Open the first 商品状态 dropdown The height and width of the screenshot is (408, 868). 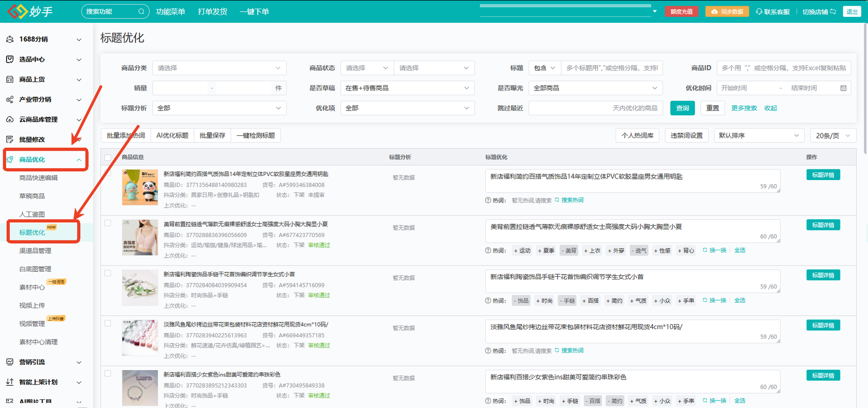(367, 68)
